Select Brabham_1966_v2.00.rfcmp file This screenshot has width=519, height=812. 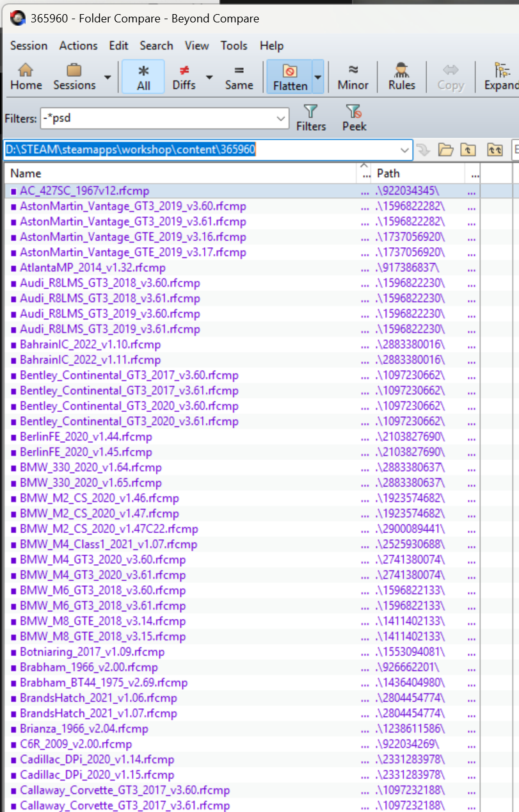(88, 667)
